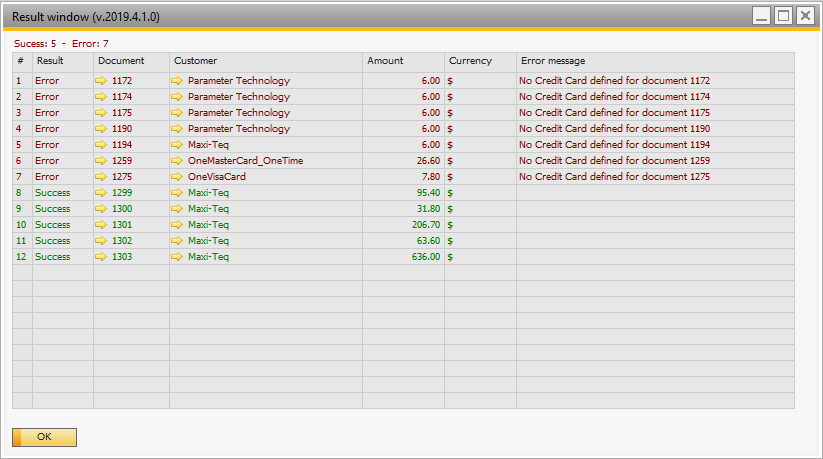Image resolution: width=823 pixels, height=459 pixels.
Task: Click the Document column header
Action: pos(132,61)
